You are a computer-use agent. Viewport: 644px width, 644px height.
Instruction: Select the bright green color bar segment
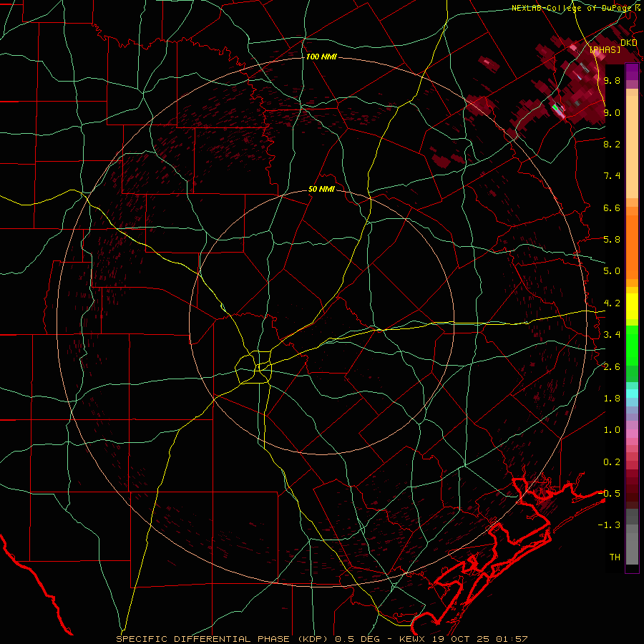tap(632, 345)
